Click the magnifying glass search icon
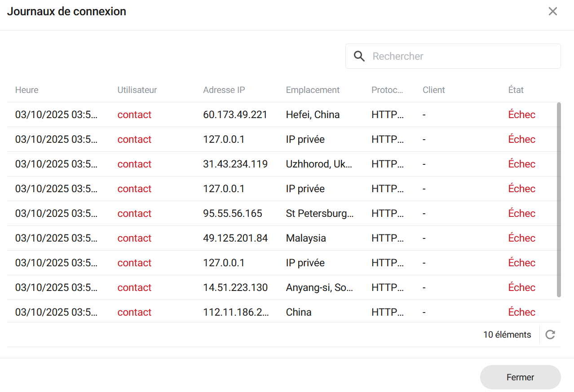 359,56
